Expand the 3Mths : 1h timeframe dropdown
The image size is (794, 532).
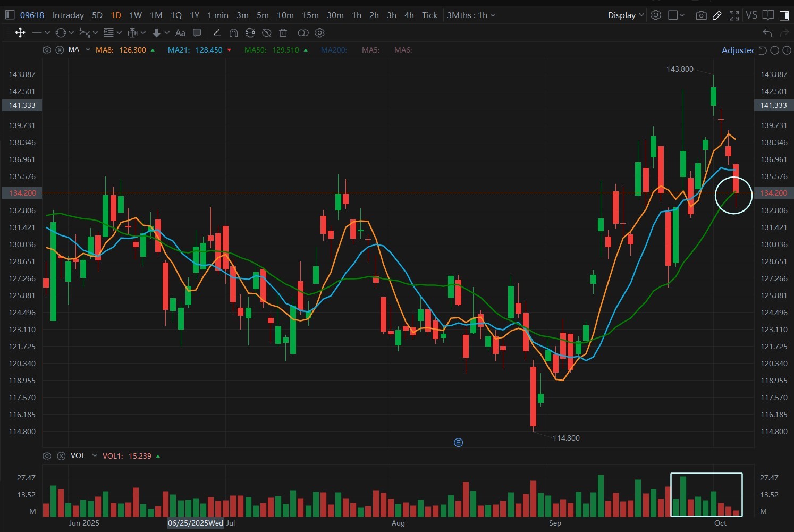coord(470,15)
